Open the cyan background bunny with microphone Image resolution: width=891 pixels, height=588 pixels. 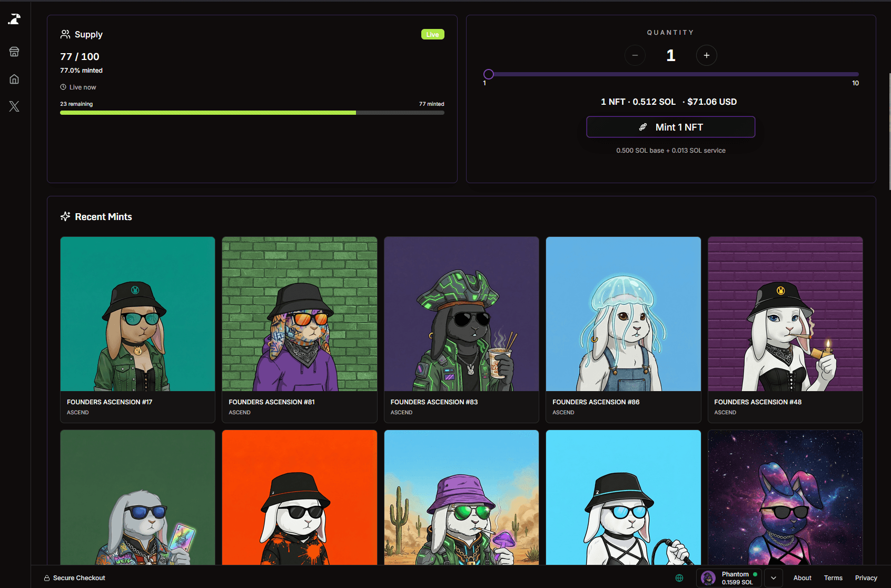(623, 497)
